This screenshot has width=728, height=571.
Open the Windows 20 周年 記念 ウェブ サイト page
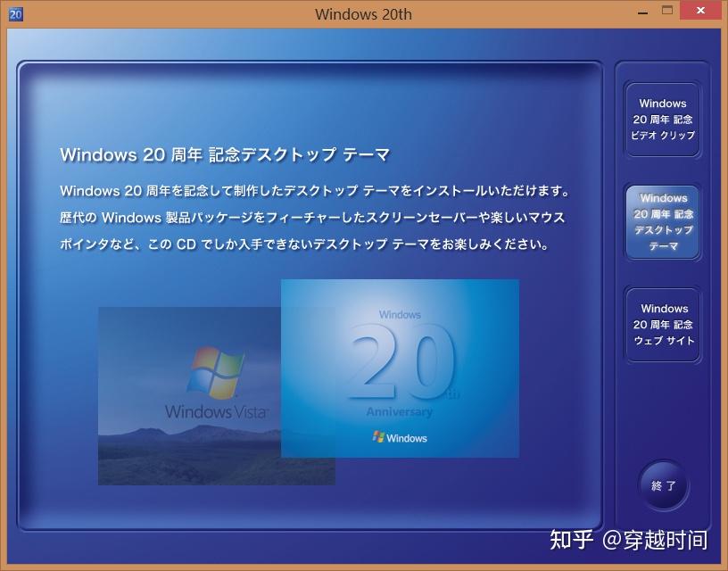coord(663,325)
